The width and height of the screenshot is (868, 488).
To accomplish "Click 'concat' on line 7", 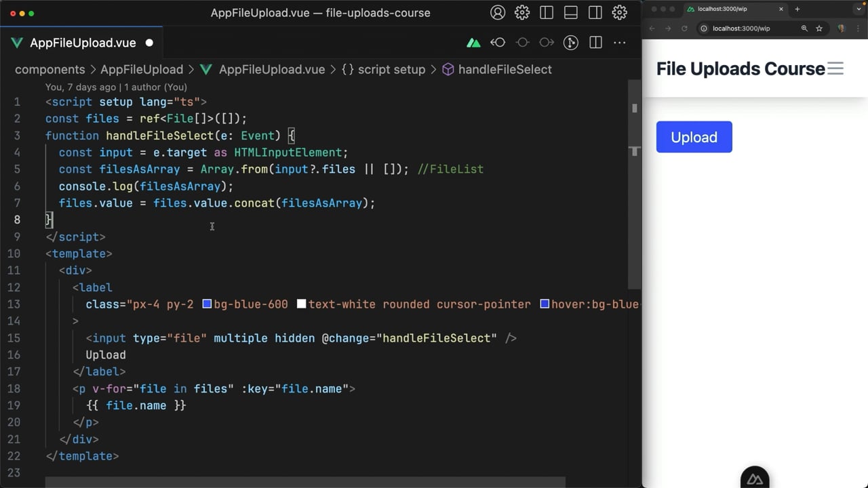I will click(x=254, y=203).
